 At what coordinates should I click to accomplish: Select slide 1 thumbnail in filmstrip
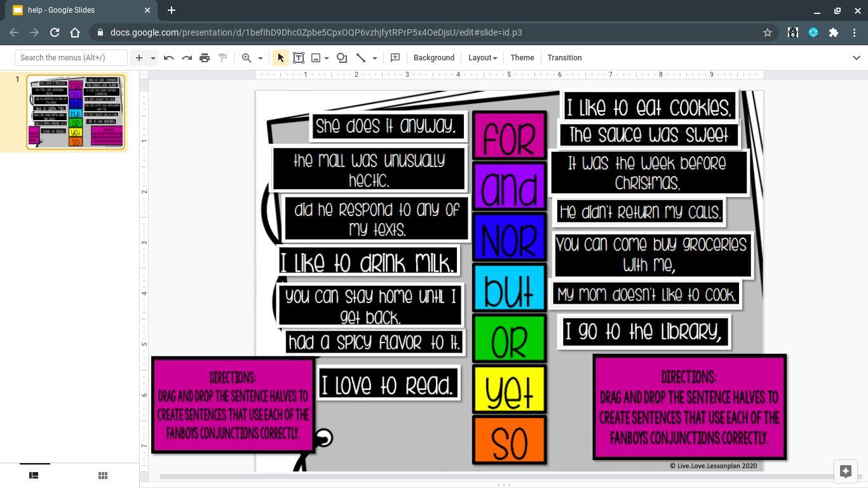coord(75,112)
